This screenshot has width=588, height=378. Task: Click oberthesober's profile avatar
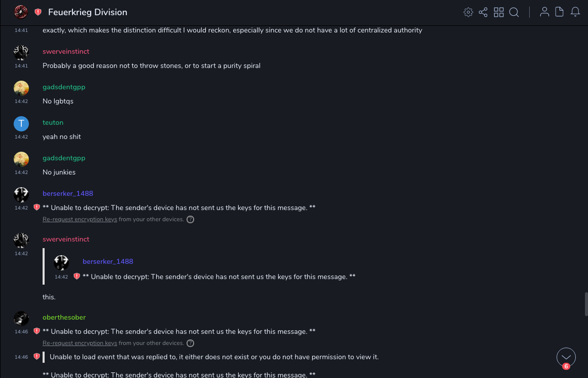pos(21,319)
